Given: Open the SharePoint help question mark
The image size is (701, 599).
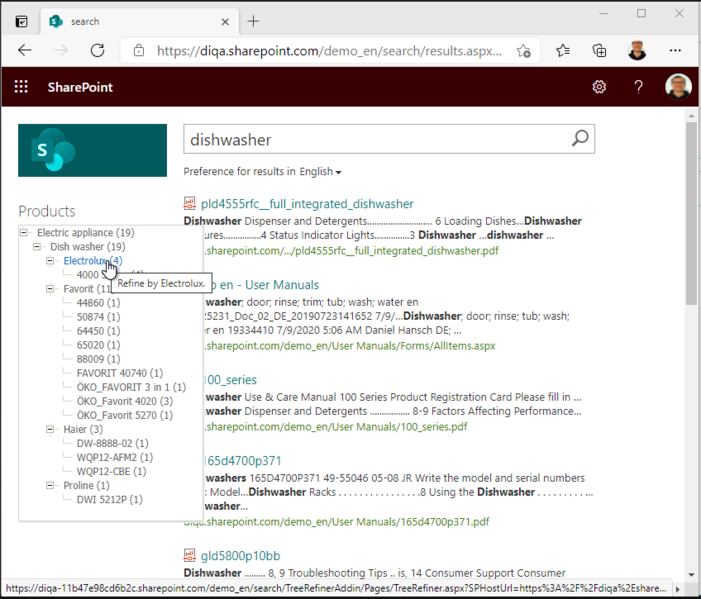Looking at the screenshot, I should [639, 87].
